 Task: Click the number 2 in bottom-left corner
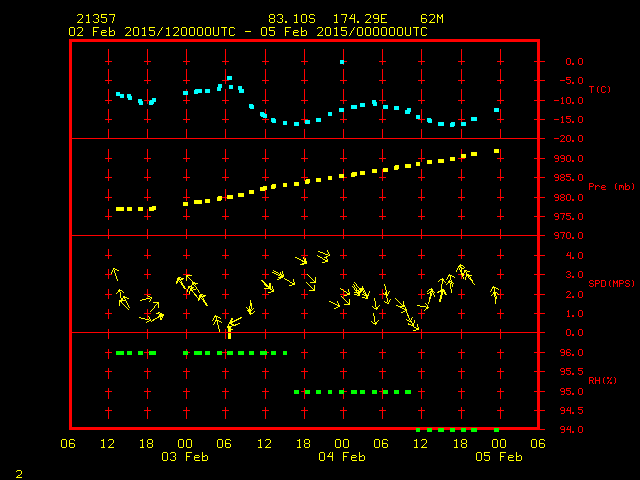(x=18, y=472)
